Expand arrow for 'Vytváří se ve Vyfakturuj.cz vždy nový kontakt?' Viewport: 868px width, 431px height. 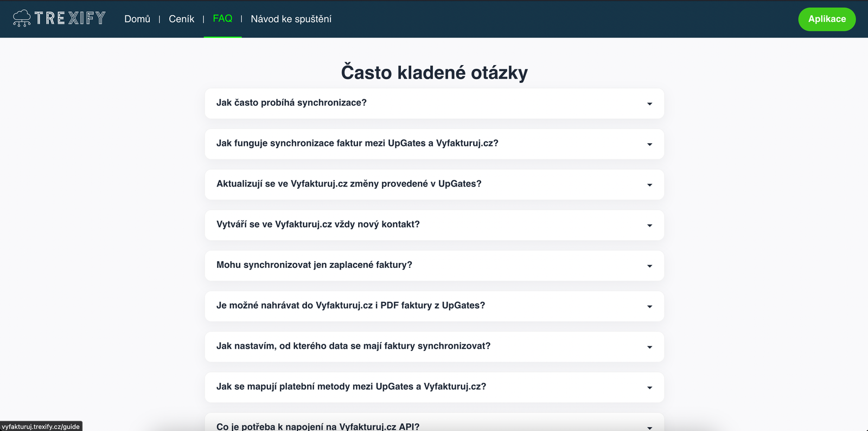coord(649,226)
